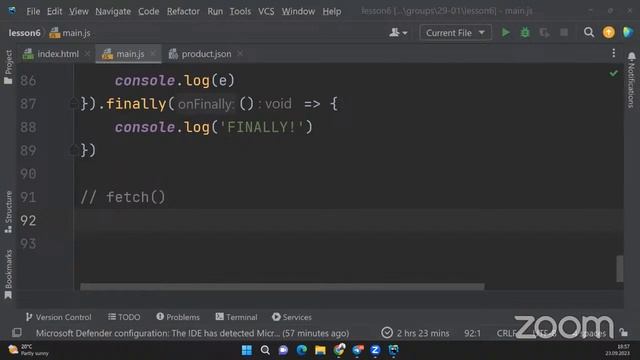Click the 2 hrs 23 mins time tracker

click(416, 333)
